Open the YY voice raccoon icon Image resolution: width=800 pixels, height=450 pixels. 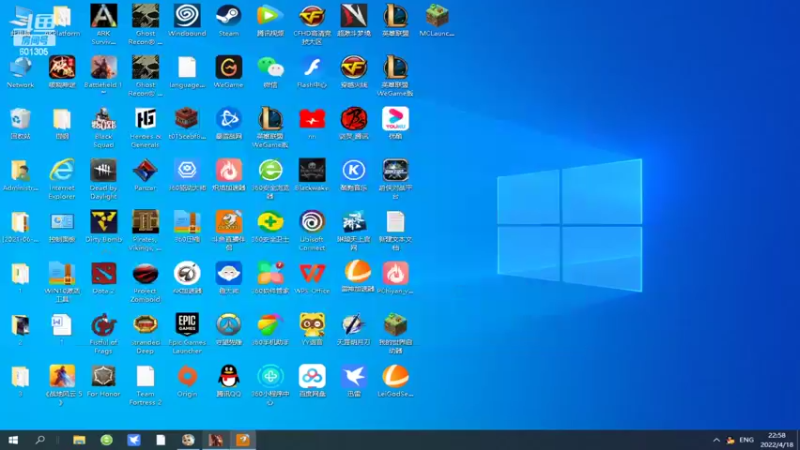[312, 330]
